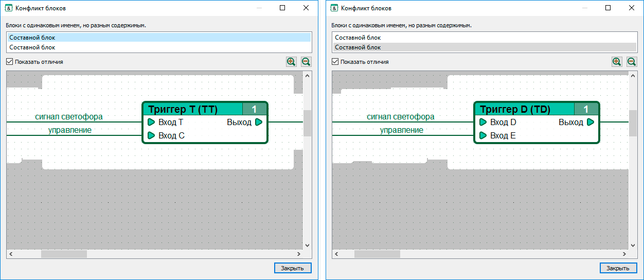Uncheck 'Показать отличия' in left window
The height and width of the screenshot is (280, 644).
coord(10,62)
